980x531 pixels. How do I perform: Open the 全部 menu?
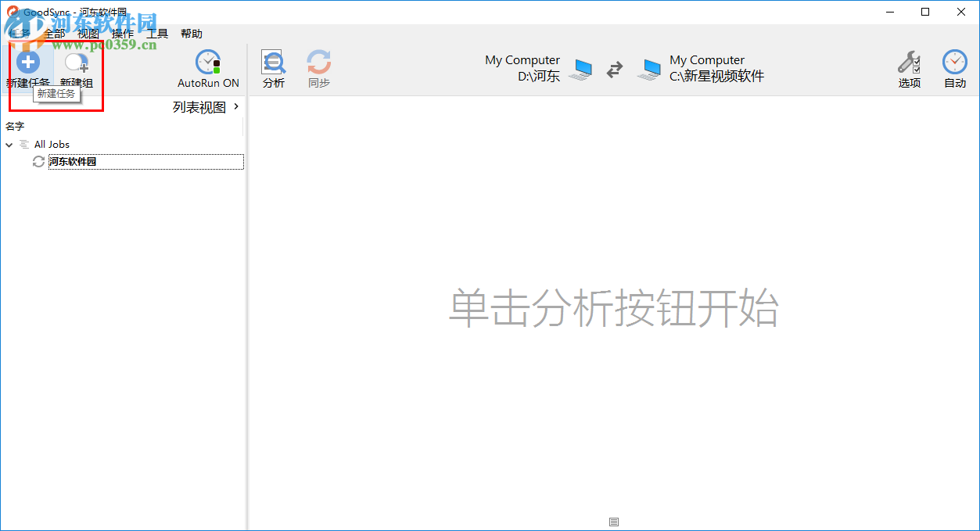(x=54, y=34)
